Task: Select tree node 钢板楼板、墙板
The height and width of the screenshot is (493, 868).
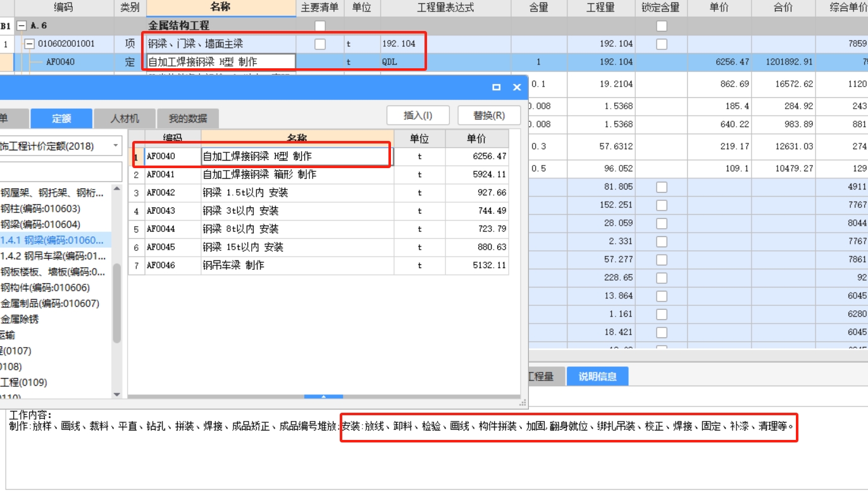Action: point(53,272)
